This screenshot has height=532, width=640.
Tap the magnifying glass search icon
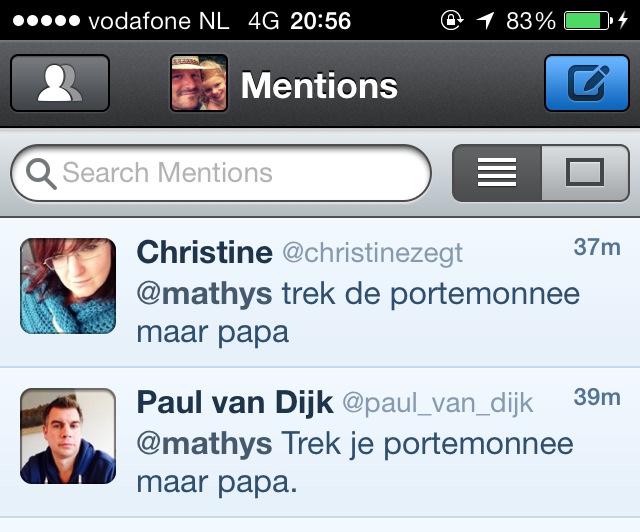[41, 174]
